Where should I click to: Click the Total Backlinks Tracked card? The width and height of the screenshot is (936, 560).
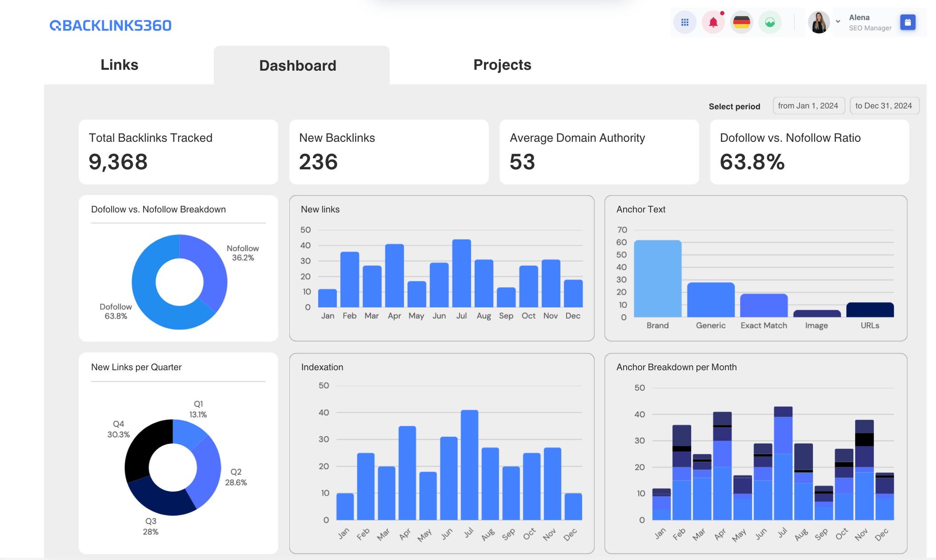pyautogui.click(x=178, y=152)
